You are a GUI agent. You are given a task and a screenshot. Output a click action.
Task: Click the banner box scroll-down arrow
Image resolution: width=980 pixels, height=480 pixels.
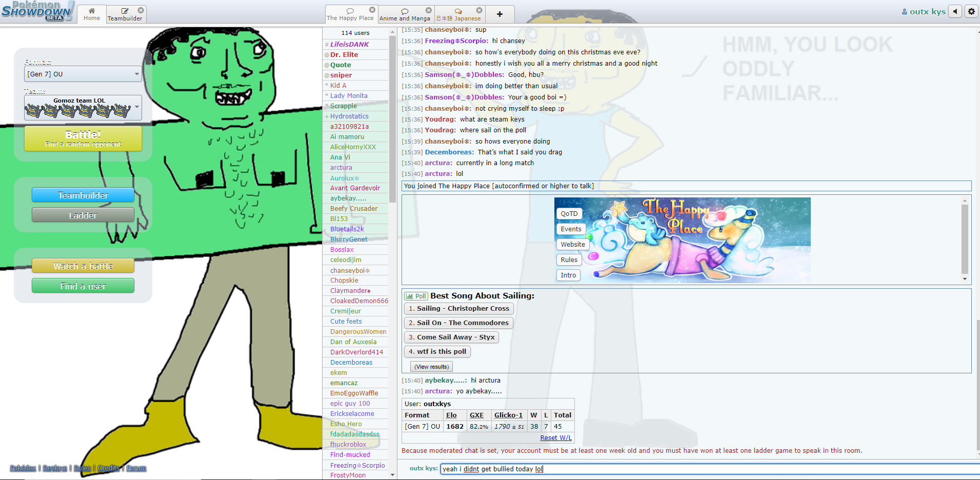965,279
